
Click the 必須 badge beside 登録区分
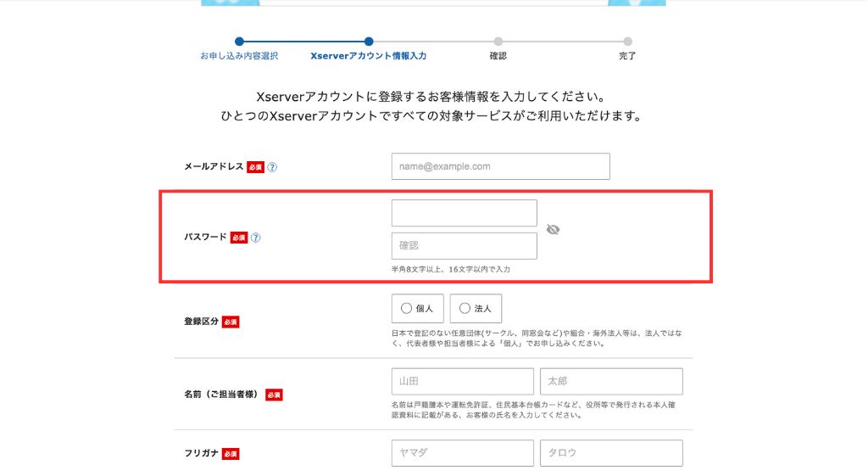coord(231,322)
